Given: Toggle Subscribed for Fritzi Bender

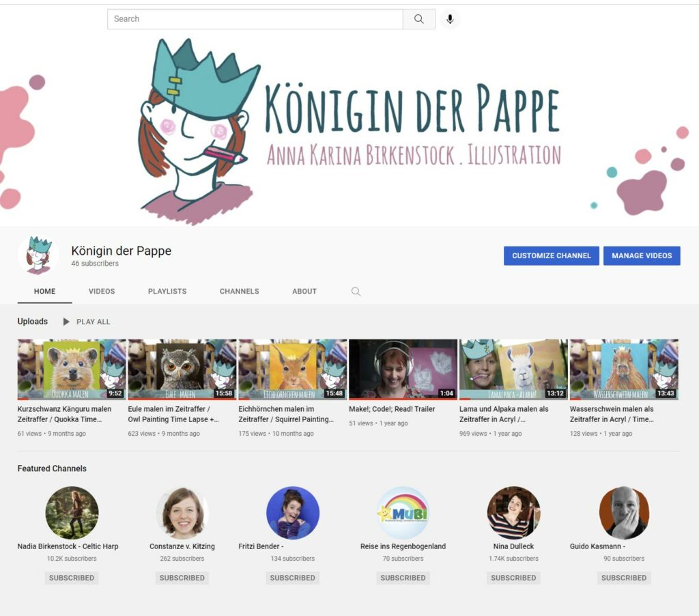Looking at the screenshot, I should coord(293,578).
